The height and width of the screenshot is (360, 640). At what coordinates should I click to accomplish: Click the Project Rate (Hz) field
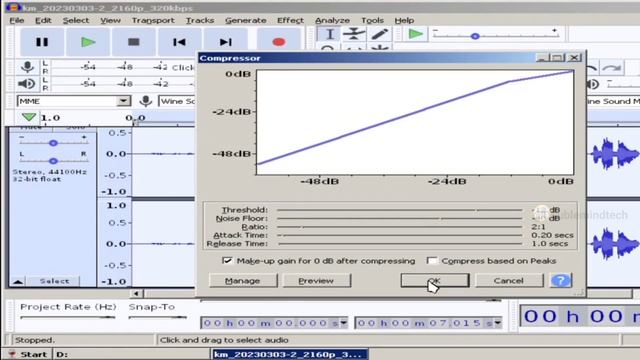[68, 317]
